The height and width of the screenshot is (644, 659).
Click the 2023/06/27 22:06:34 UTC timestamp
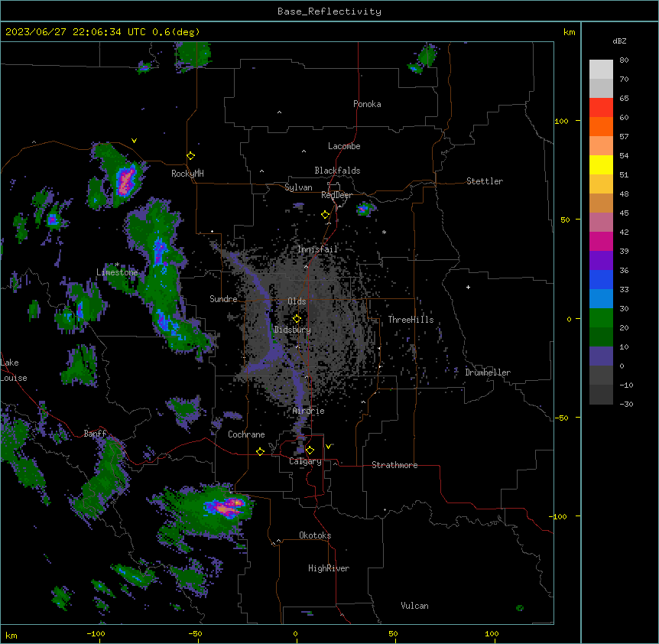coord(76,32)
